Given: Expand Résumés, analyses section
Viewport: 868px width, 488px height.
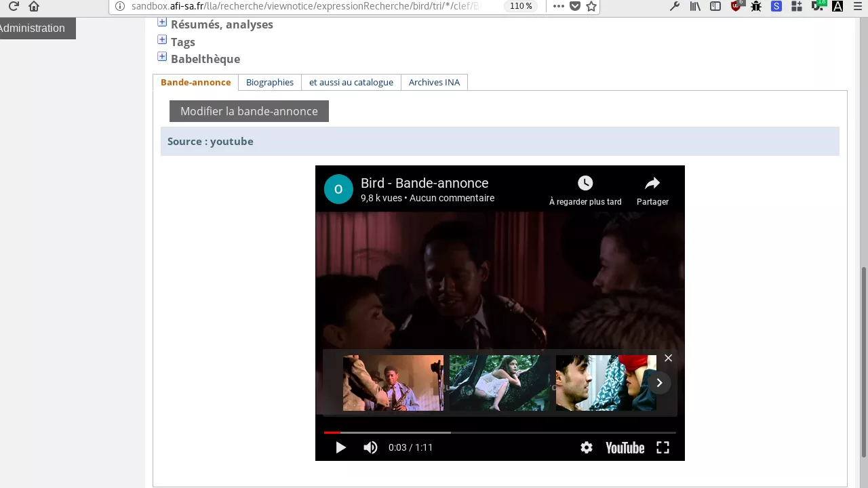Looking at the screenshot, I should [162, 22].
